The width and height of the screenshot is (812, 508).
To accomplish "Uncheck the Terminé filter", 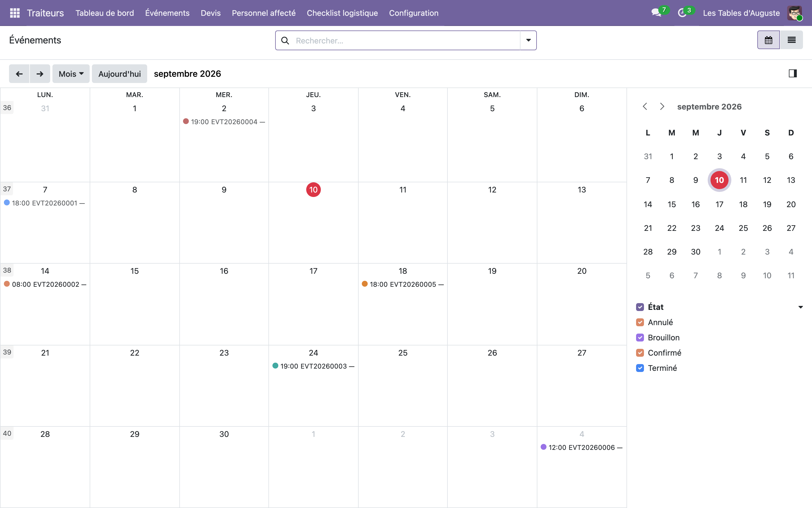I will (x=640, y=368).
